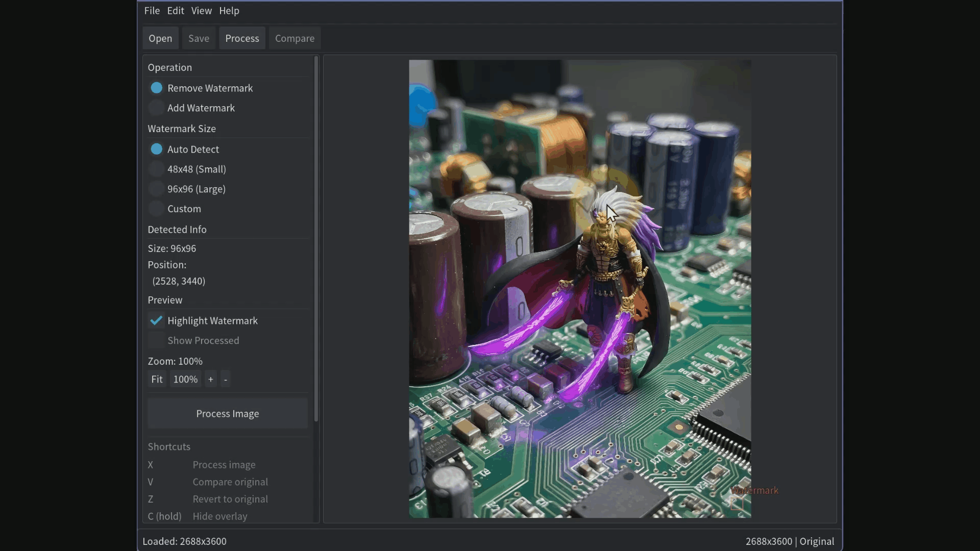Click the 100% zoom level field
This screenshot has width=980, height=551.
185,379
